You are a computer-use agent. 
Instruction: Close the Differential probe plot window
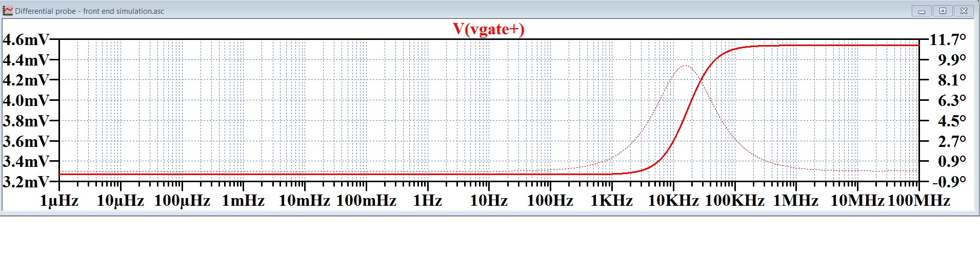point(964,11)
